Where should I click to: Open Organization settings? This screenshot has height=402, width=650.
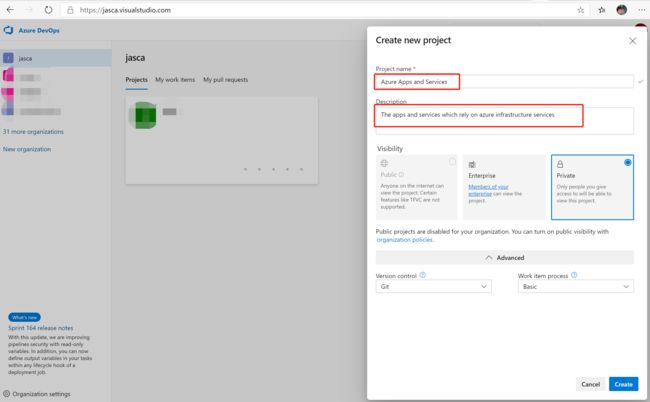coord(41,394)
